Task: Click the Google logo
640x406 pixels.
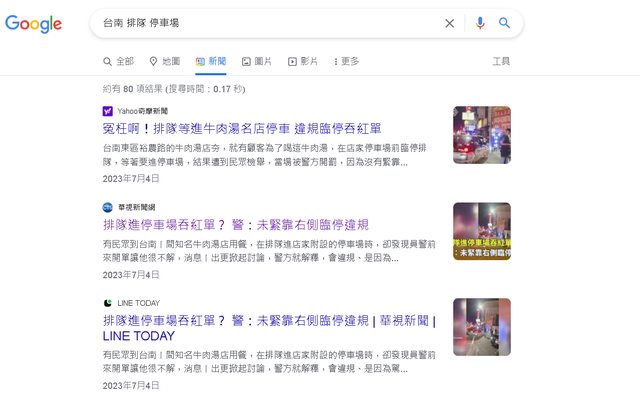Action: [x=33, y=24]
